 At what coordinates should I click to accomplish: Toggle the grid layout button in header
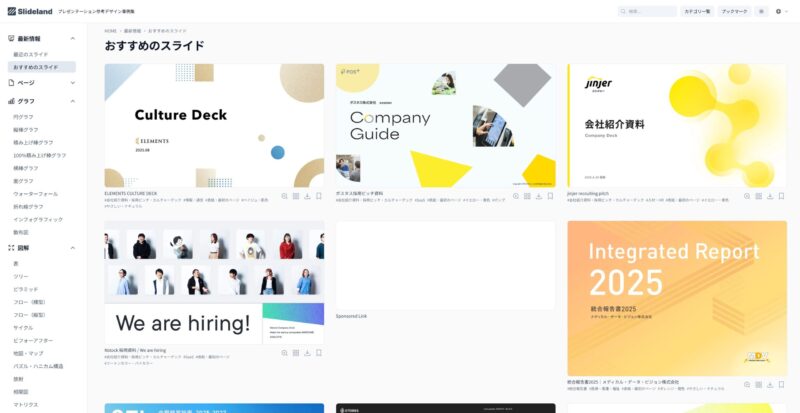pyautogui.click(x=761, y=11)
